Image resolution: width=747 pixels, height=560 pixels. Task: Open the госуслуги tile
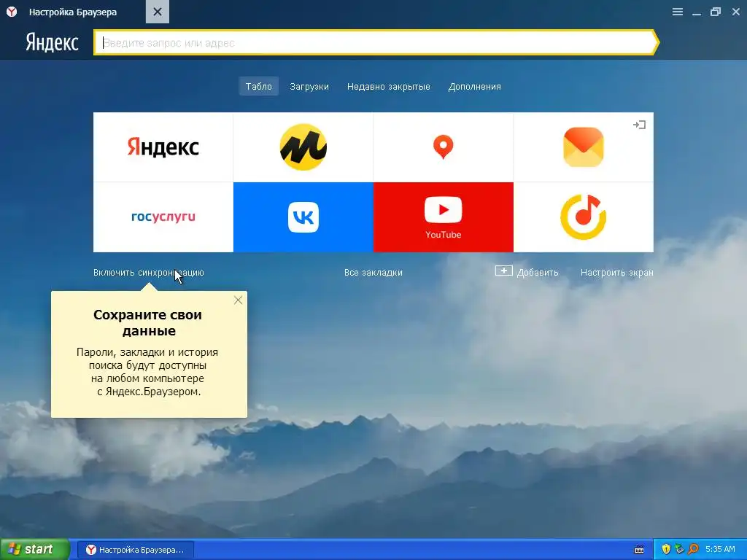(x=163, y=217)
